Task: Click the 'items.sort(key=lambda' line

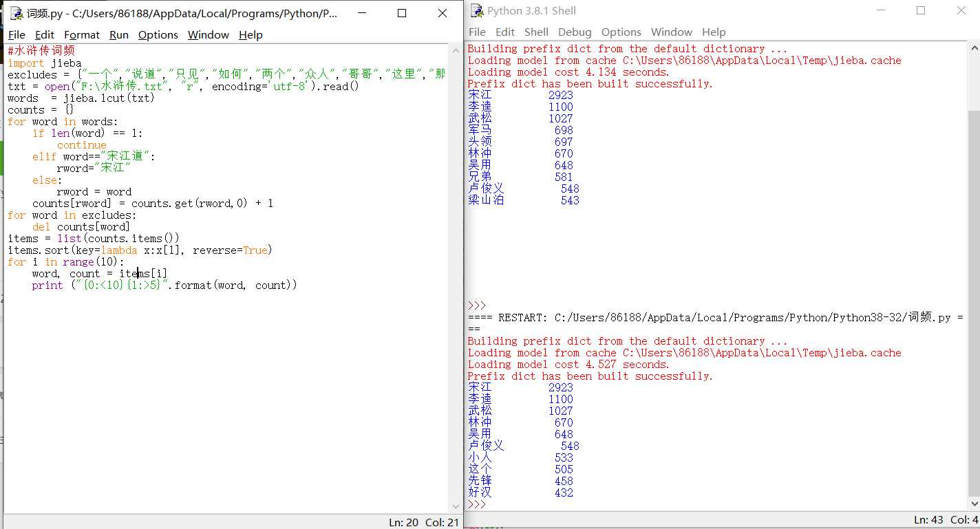Action: (140, 250)
